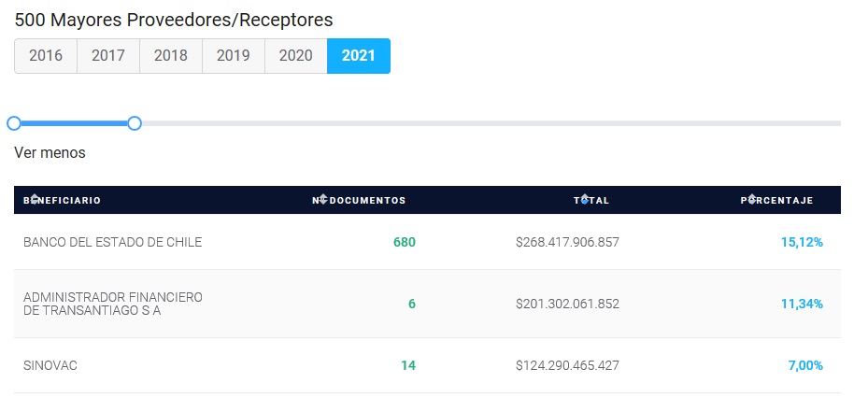The image size is (868, 397).
Task: Open the 2019 year tab
Action: coord(234,56)
